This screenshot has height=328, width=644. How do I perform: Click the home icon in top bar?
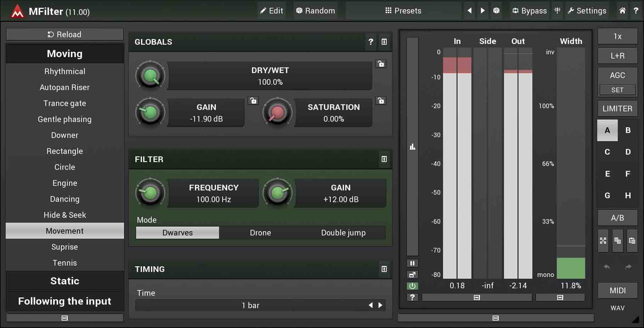click(622, 11)
